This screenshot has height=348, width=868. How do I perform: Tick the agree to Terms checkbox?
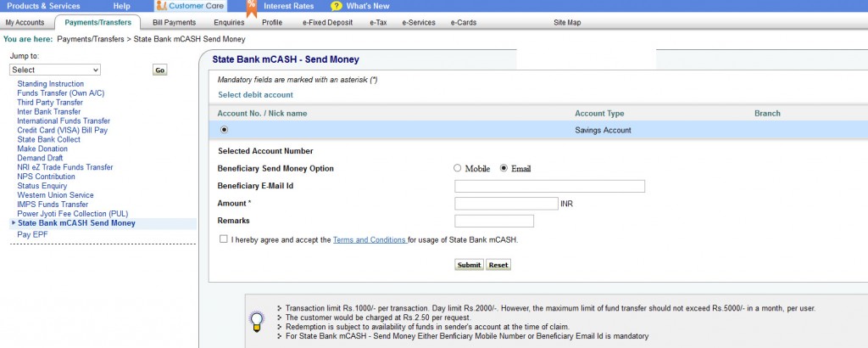point(223,239)
